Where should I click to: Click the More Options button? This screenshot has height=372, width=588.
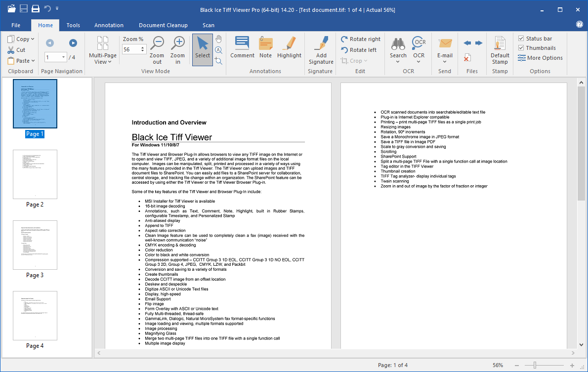click(x=540, y=58)
